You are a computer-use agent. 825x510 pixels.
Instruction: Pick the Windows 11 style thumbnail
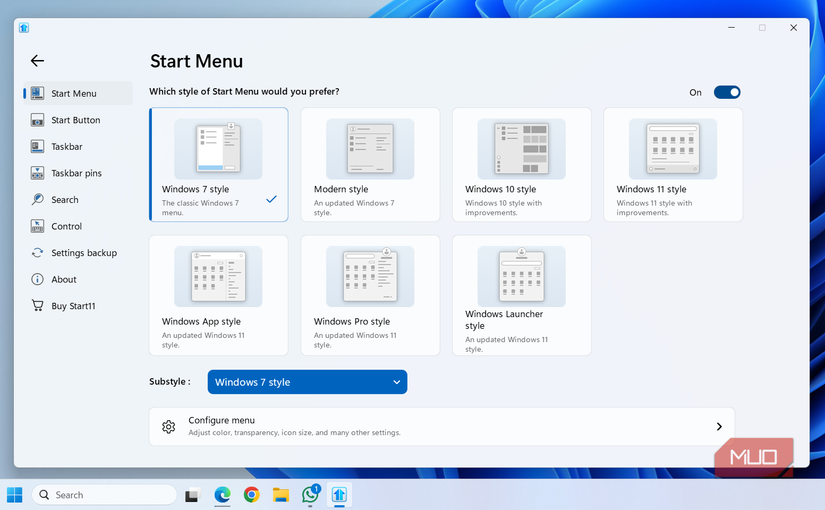pos(673,149)
